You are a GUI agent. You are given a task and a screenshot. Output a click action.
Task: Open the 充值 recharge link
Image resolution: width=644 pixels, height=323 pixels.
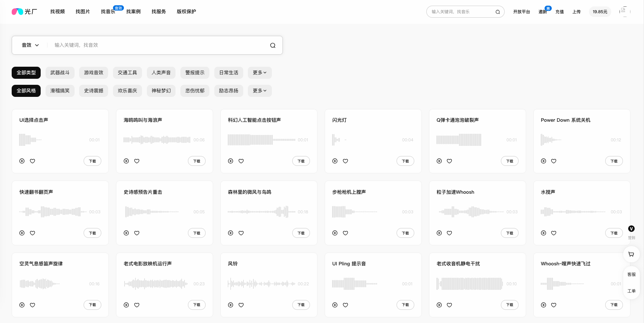(560, 12)
